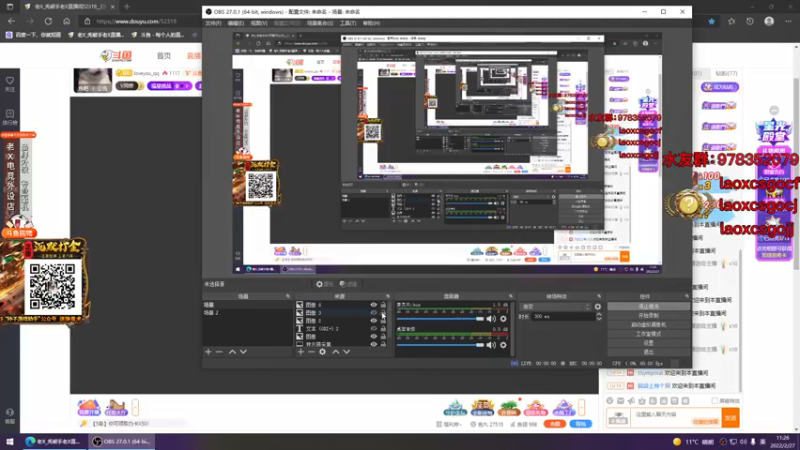Toggle visibility of display capture source

373,344
